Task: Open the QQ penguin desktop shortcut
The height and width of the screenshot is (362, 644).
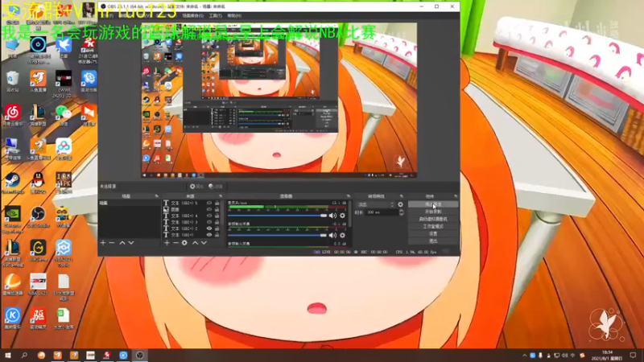Action: point(38,183)
